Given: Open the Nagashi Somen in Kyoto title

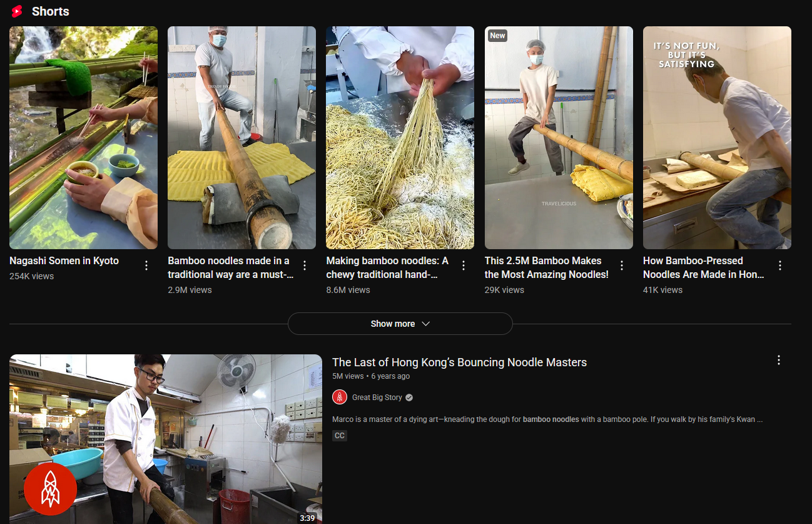Looking at the screenshot, I should pyautogui.click(x=64, y=260).
